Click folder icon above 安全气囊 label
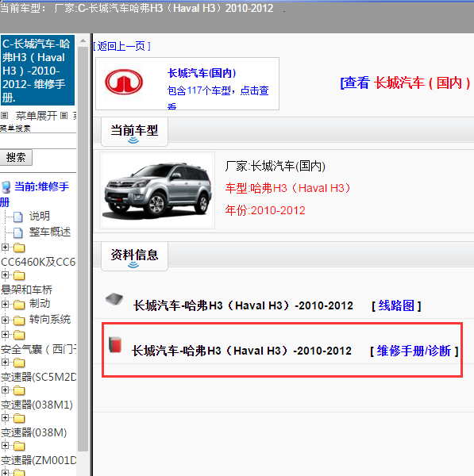This screenshot has height=476, width=474. tap(19, 335)
